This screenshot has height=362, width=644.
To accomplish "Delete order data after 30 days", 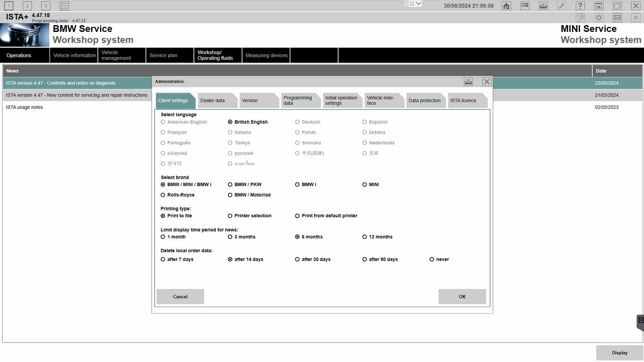I will click(313, 259).
